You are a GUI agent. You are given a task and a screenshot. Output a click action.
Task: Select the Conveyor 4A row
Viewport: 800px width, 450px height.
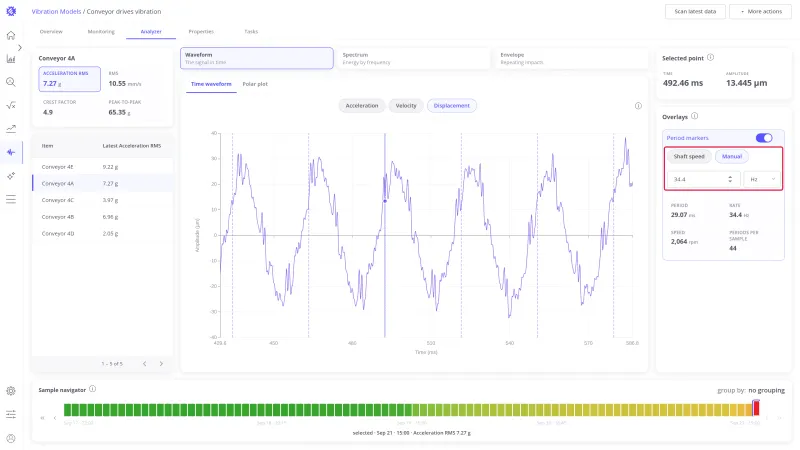pos(103,183)
